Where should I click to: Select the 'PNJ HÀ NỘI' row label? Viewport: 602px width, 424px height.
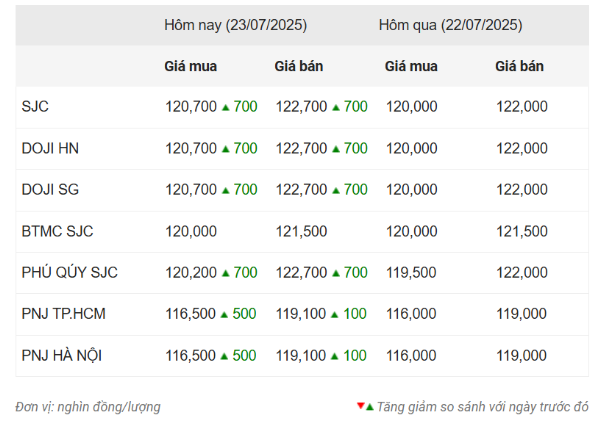tap(61, 355)
